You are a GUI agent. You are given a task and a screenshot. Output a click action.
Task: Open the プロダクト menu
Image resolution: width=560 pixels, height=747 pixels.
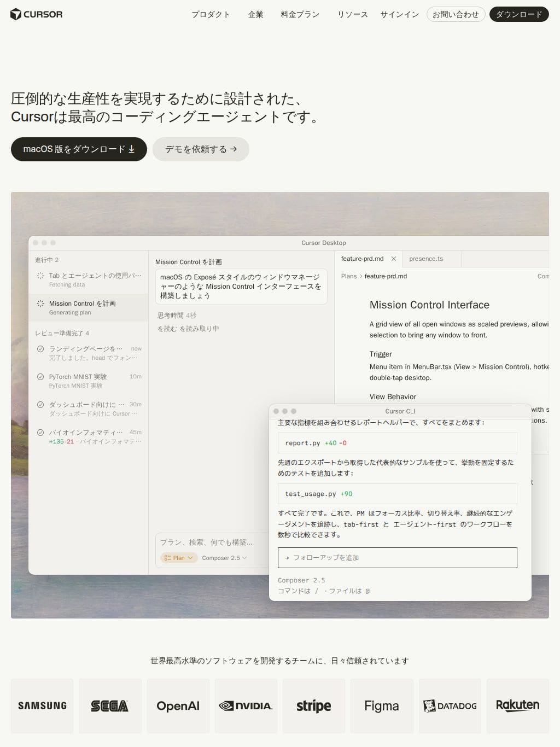(211, 15)
